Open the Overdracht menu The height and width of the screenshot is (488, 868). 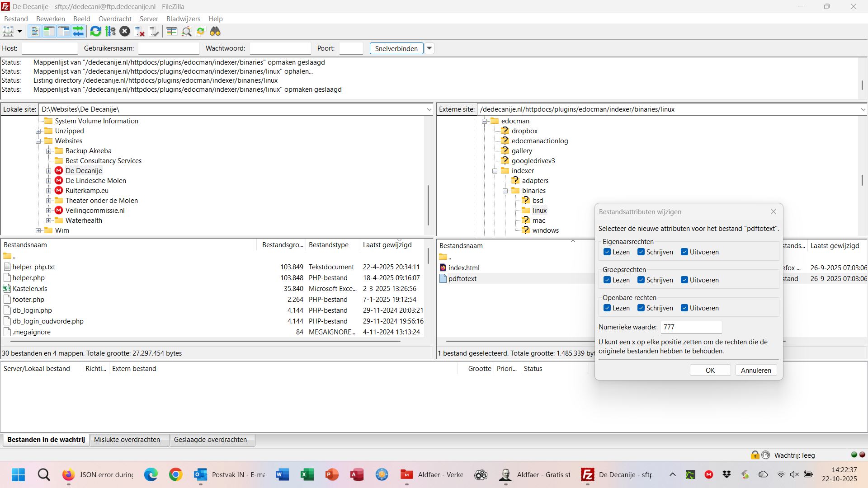click(x=115, y=19)
